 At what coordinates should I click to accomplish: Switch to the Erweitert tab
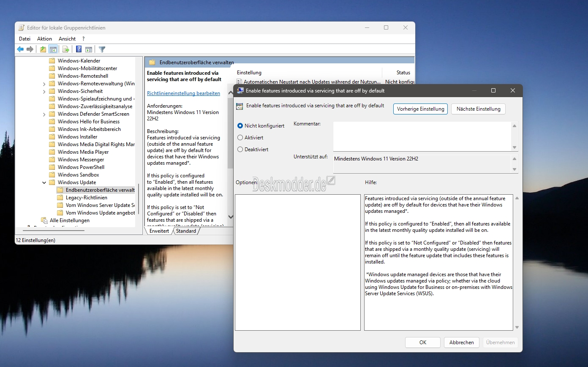159,231
